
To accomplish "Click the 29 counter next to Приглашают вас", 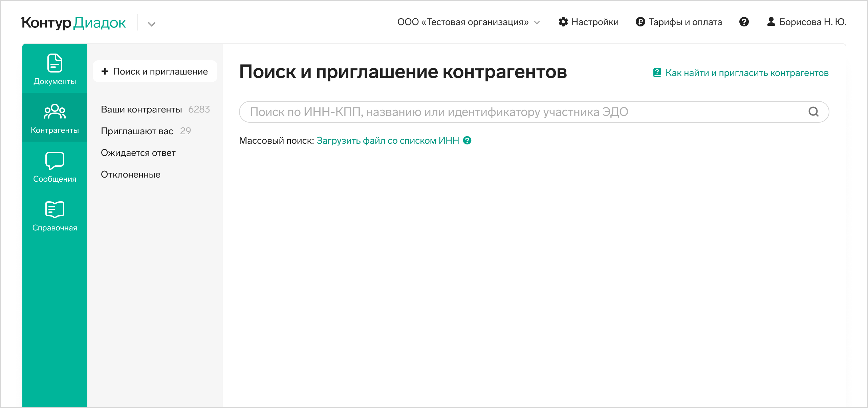I will coord(186,131).
